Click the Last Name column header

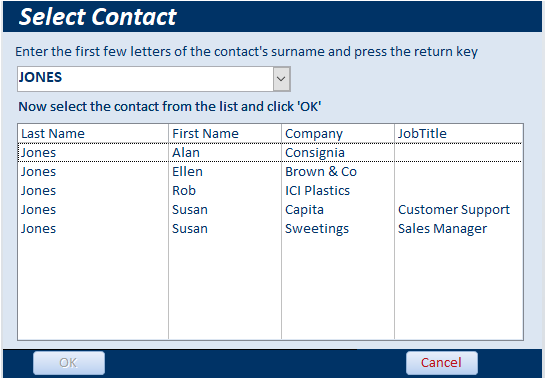53,133
